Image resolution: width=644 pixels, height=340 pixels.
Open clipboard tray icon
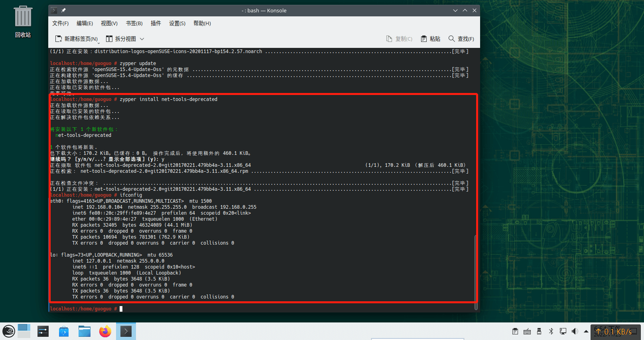[x=515, y=331]
